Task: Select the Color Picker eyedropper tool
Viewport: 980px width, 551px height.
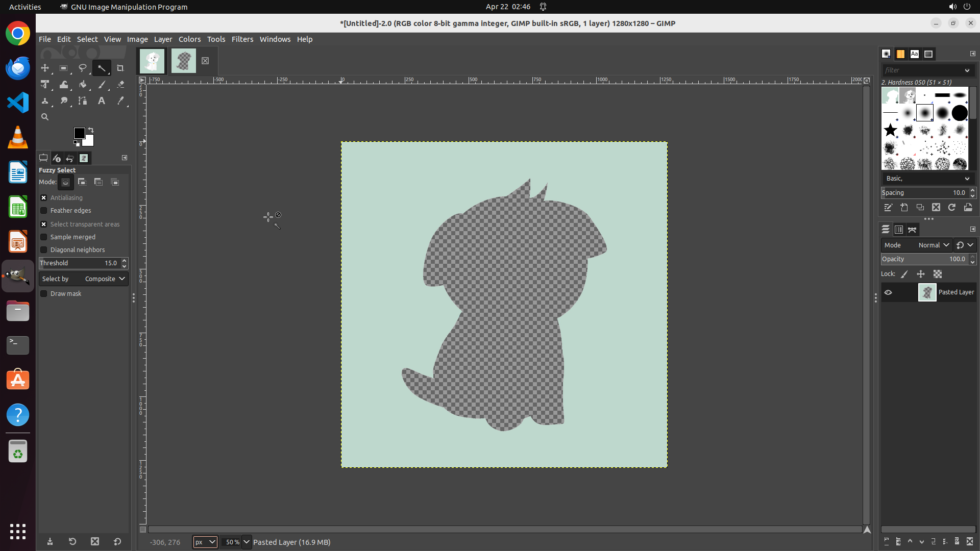Action: pyautogui.click(x=120, y=101)
